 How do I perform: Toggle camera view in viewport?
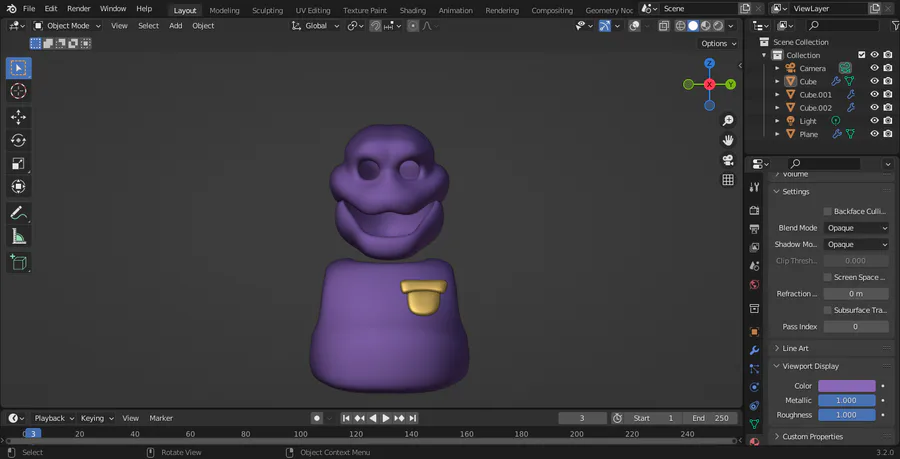point(728,160)
